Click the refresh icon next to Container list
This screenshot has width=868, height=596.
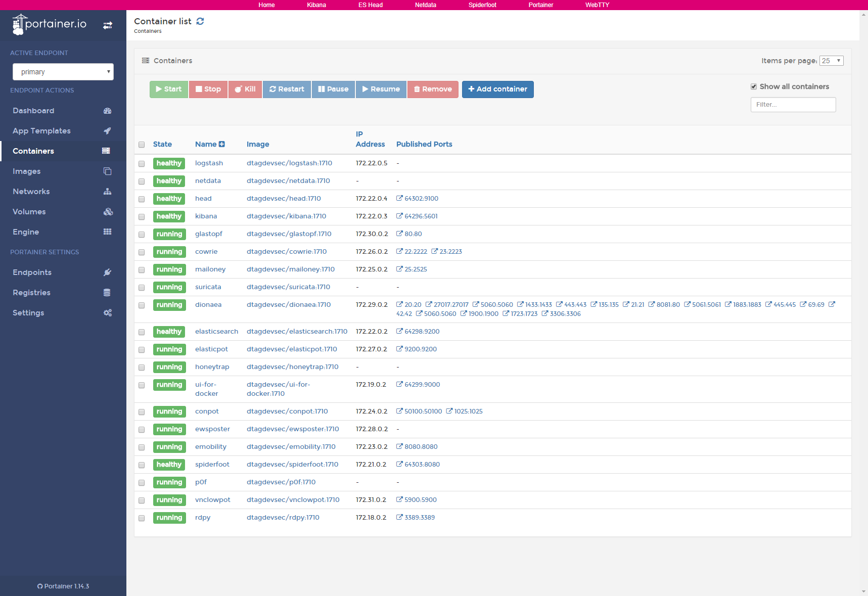(200, 21)
